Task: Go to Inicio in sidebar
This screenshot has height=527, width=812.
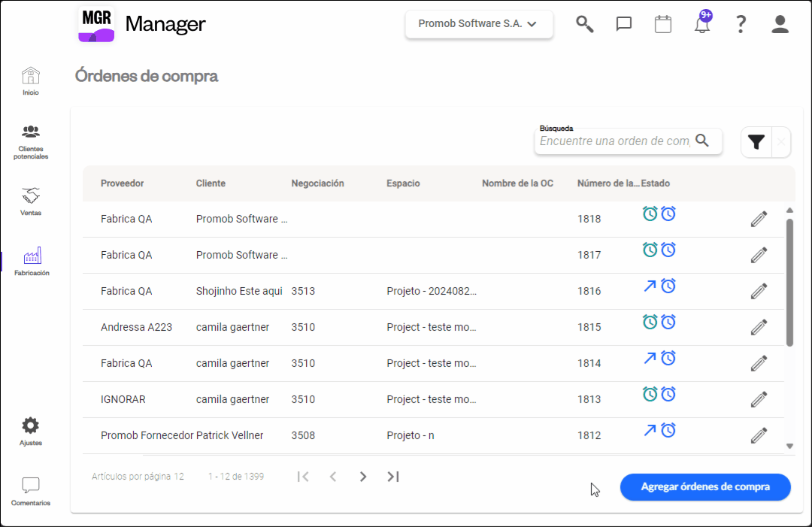Action: [31, 81]
